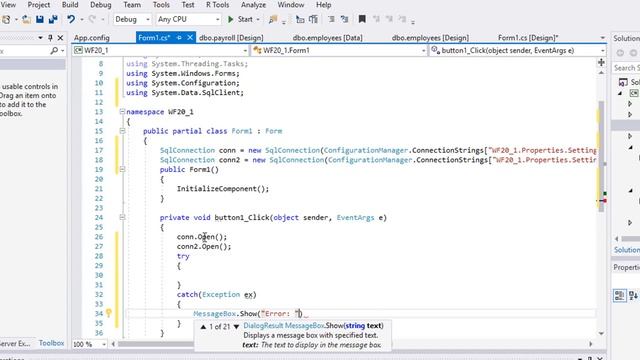The image size is (640, 360).
Task: Open the Analyze menu
Action: tap(253, 5)
